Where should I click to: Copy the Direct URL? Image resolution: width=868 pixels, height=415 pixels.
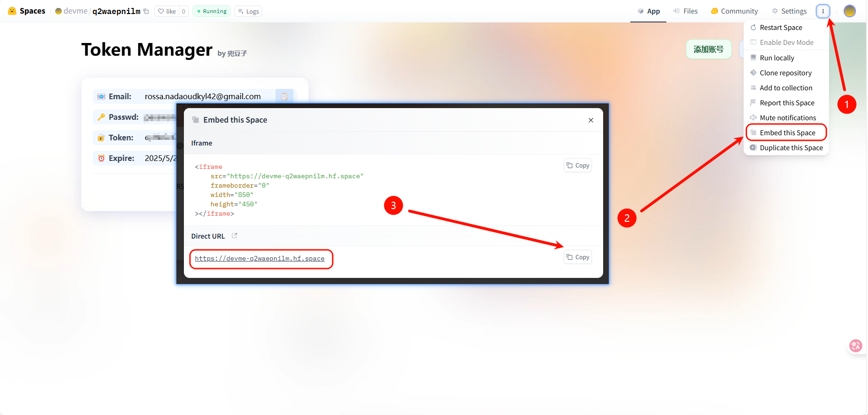pos(578,257)
